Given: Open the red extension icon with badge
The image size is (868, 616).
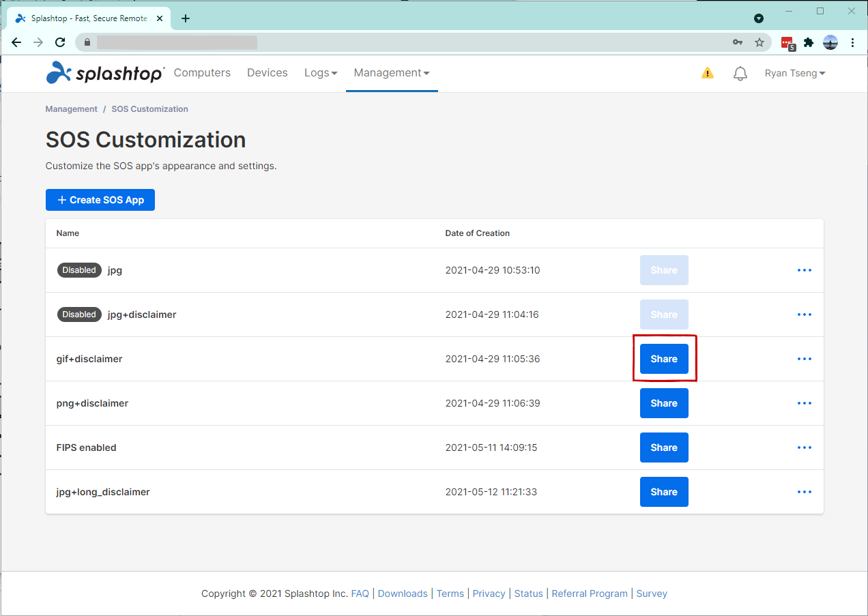Looking at the screenshot, I should tap(788, 43).
